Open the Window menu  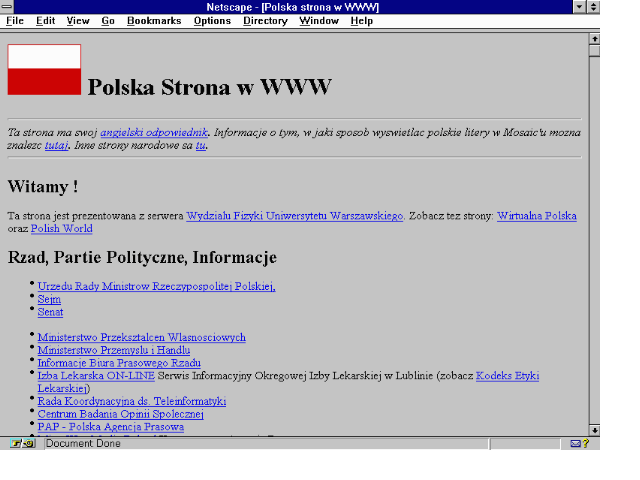pyautogui.click(x=319, y=21)
